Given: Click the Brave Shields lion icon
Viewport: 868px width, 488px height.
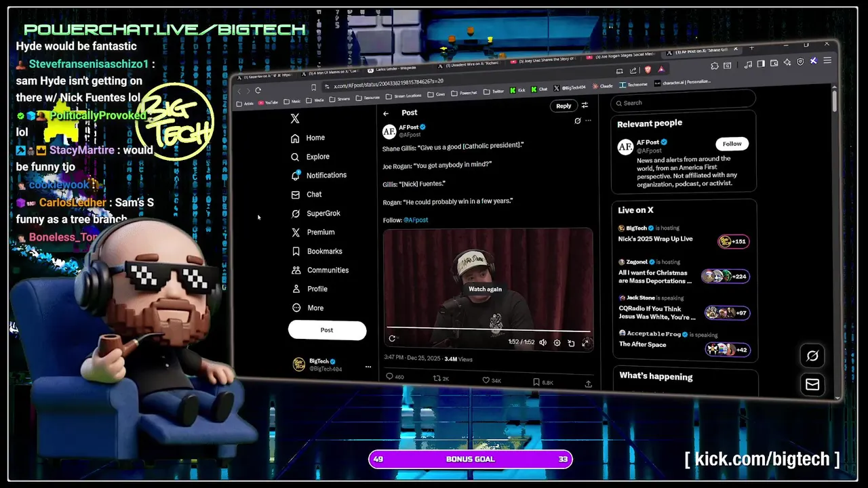Looking at the screenshot, I should (x=648, y=69).
